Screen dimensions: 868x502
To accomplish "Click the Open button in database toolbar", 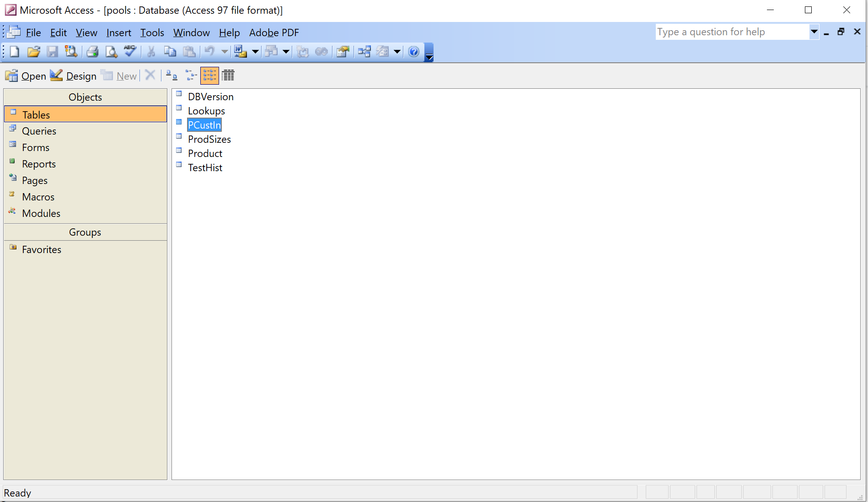I will tap(26, 76).
